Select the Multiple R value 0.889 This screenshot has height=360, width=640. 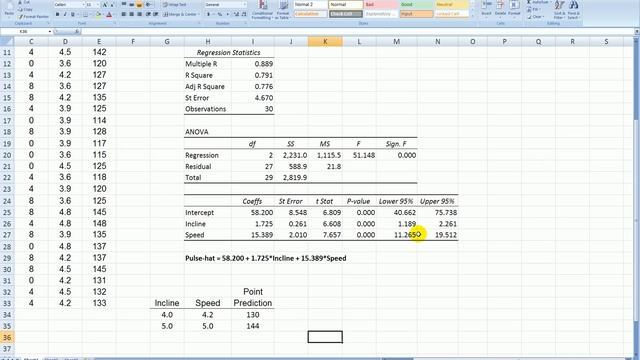pos(253,64)
